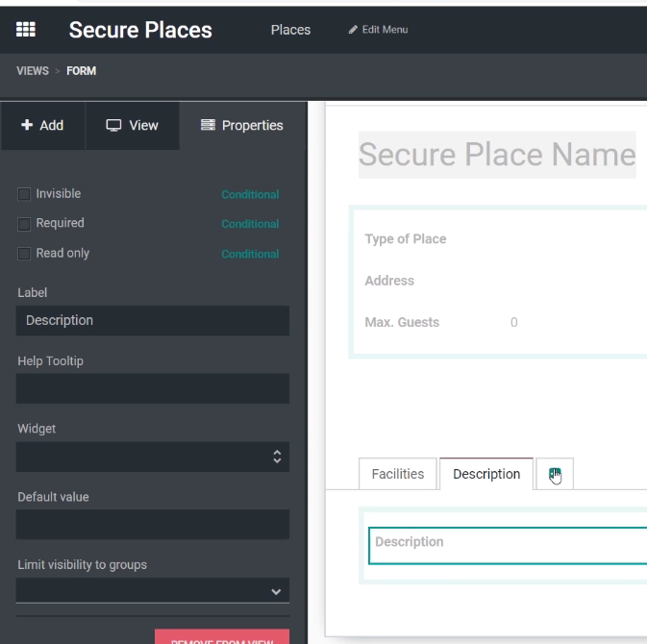Open the Facilities tab in form
647x644 pixels.
click(x=398, y=474)
